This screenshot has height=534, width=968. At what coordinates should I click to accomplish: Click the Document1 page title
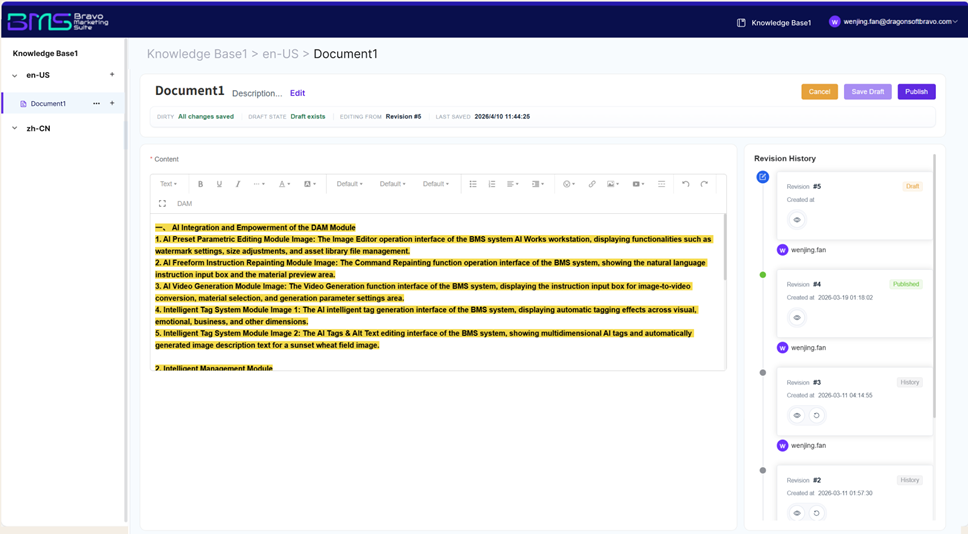click(x=190, y=91)
